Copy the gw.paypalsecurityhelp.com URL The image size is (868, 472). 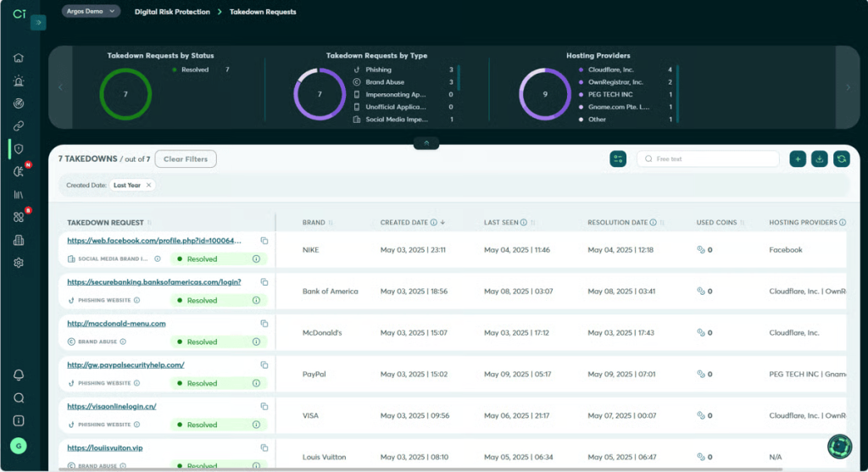pos(264,365)
